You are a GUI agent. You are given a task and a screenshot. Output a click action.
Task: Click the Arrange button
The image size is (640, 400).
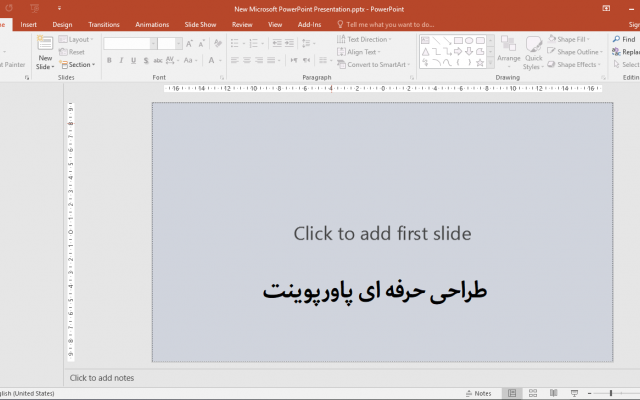coord(509,51)
